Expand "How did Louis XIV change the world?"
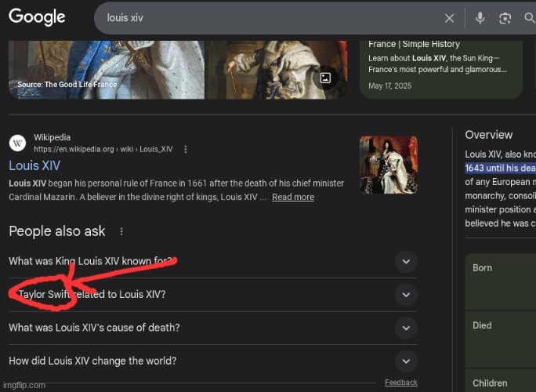This screenshot has width=536, height=392. point(405,361)
